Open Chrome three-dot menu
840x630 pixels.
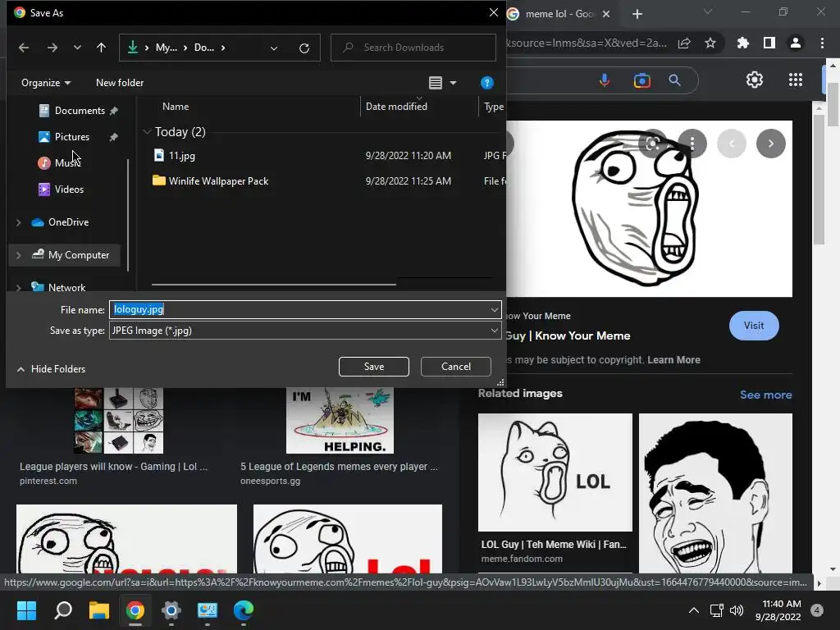point(822,43)
